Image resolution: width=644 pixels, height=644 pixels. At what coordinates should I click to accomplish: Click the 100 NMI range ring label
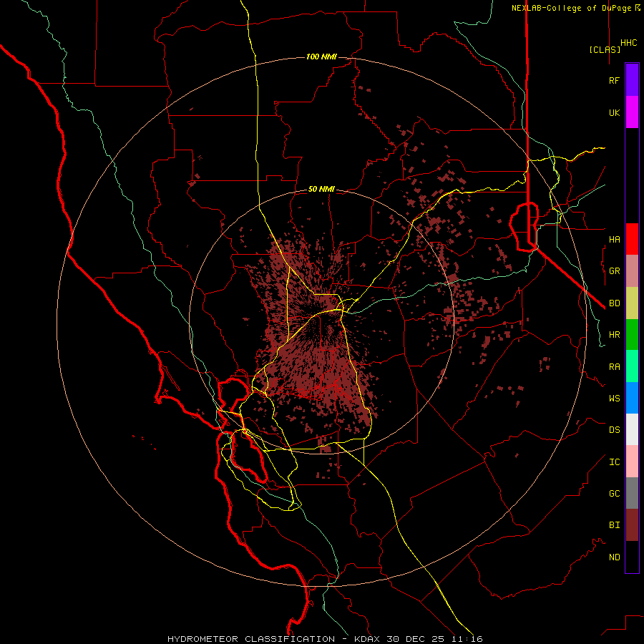(x=321, y=57)
